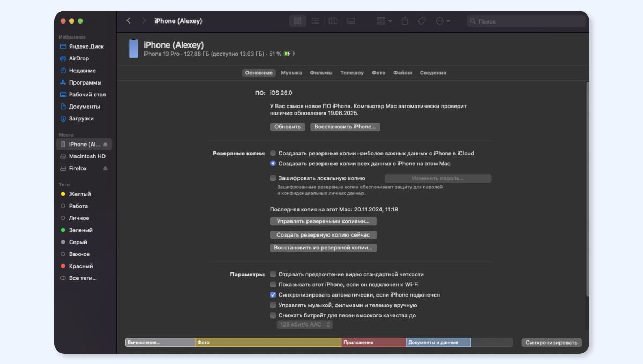Uncheck Синхронизировать автоматически checkbox
This screenshot has height=364, width=643.
click(x=273, y=295)
